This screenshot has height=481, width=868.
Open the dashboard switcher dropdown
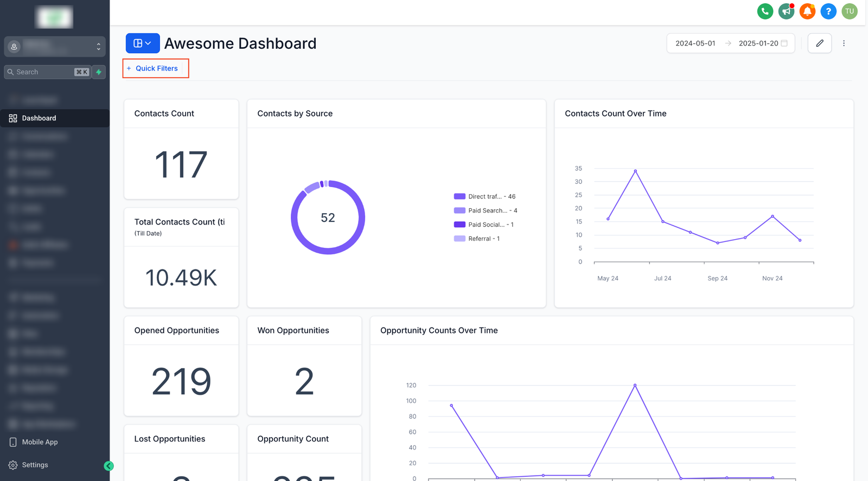tap(143, 43)
